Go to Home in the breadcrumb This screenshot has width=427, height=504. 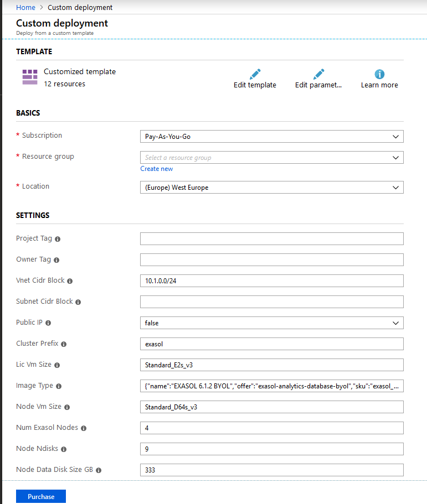[x=25, y=8]
